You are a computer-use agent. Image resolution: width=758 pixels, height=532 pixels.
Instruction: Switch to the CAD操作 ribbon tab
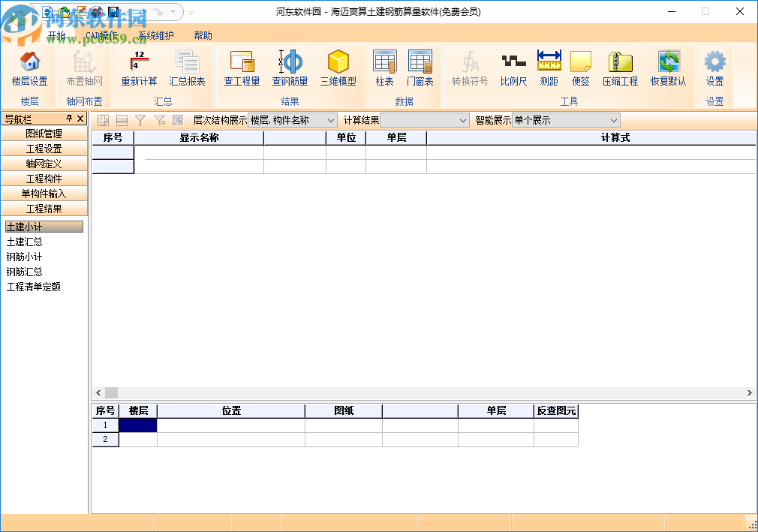101,35
